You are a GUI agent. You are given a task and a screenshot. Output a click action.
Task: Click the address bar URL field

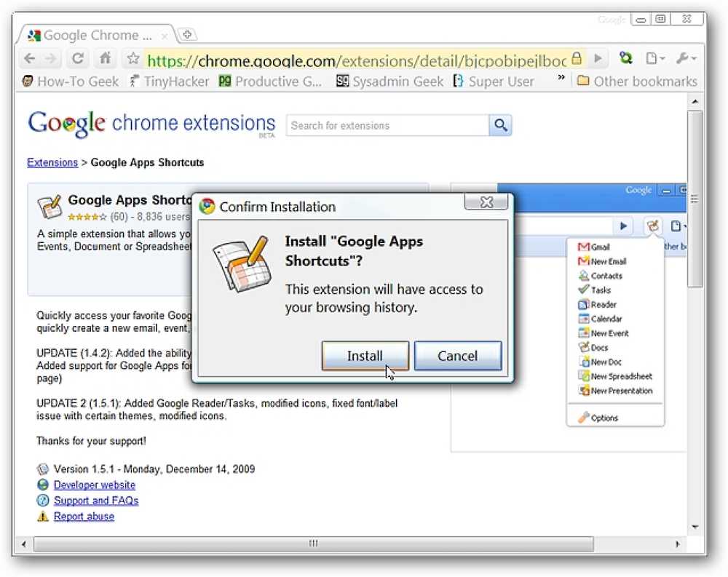pyautogui.click(x=357, y=60)
